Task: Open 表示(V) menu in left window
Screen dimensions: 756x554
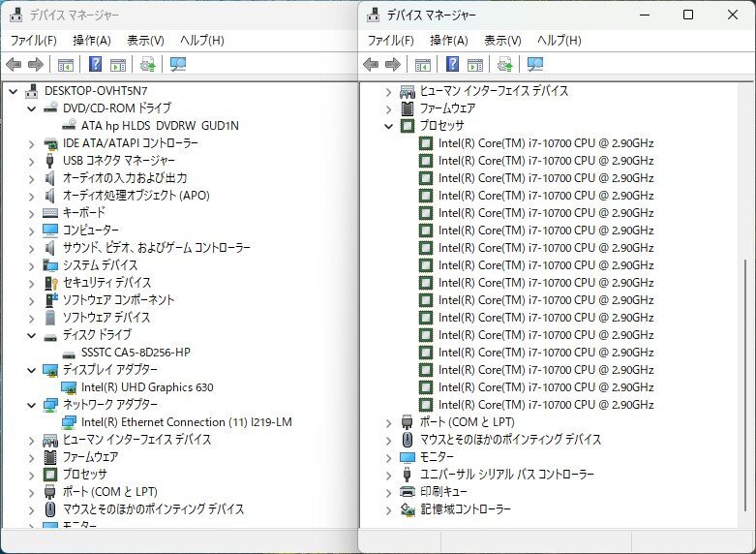Action: click(x=145, y=41)
